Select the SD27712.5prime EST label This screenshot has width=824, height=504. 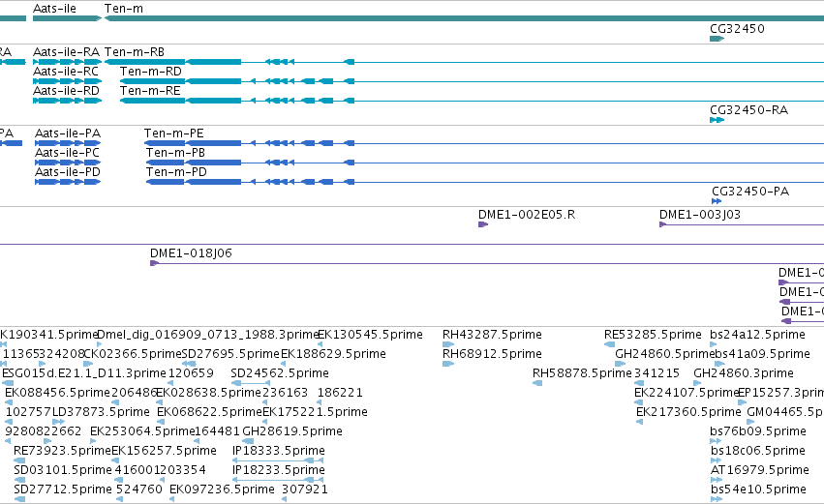(63, 489)
